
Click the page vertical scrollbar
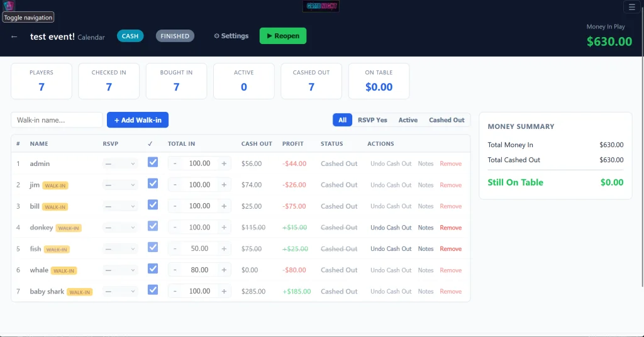click(x=642, y=144)
